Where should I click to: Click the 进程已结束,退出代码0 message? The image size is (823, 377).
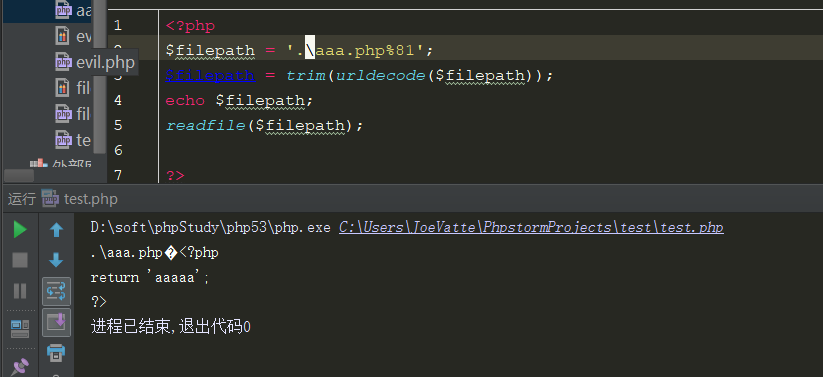(x=171, y=327)
